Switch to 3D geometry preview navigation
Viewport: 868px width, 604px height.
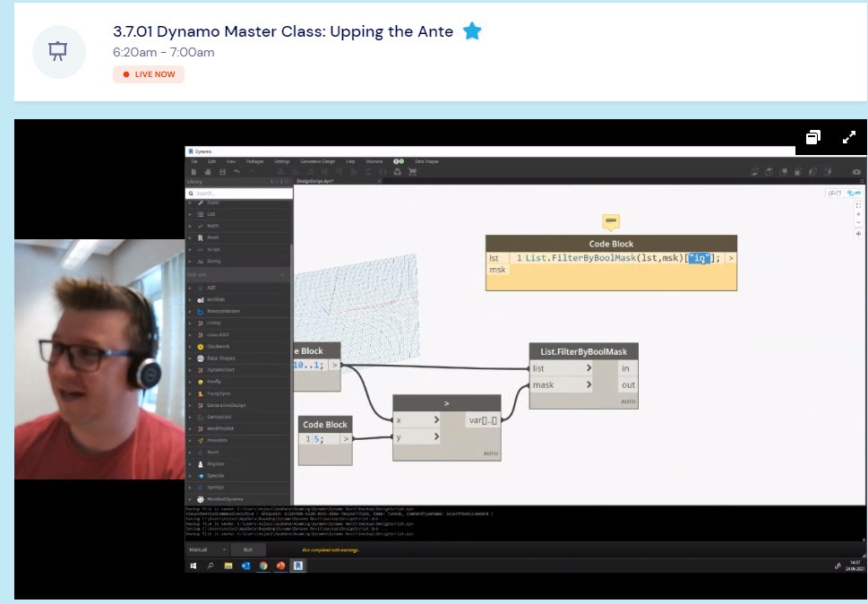click(834, 194)
